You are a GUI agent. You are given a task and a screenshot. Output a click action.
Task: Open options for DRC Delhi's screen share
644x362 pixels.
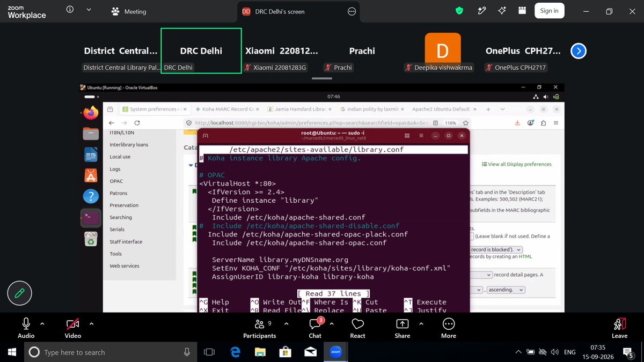352,11
